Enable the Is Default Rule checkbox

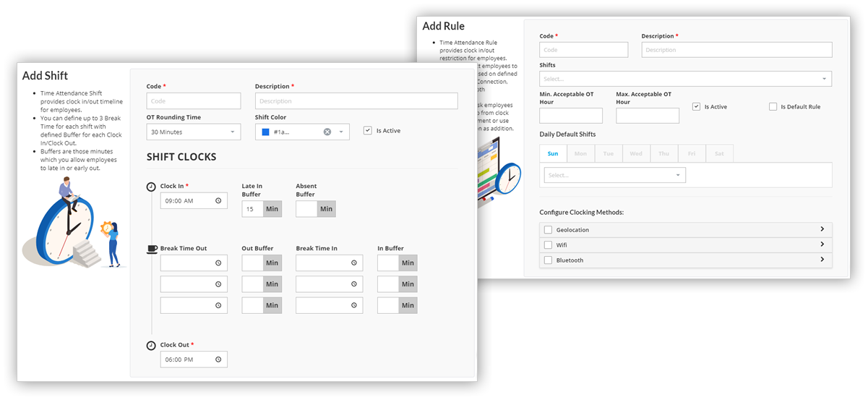773,107
